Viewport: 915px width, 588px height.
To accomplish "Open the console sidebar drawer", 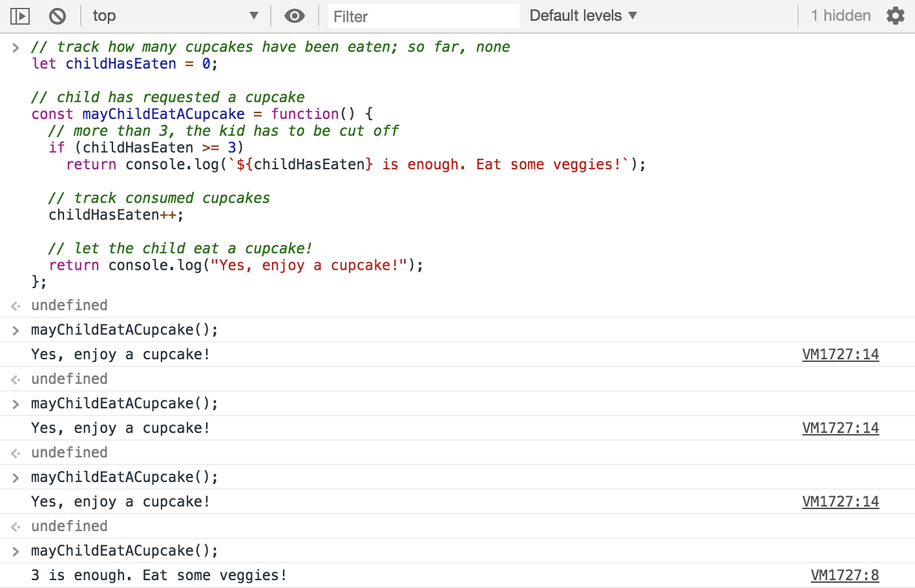I will pyautogui.click(x=20, y=15).
